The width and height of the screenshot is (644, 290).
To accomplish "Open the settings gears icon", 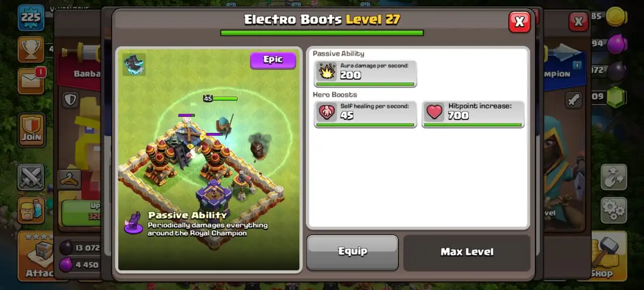I will click(614, 210).
